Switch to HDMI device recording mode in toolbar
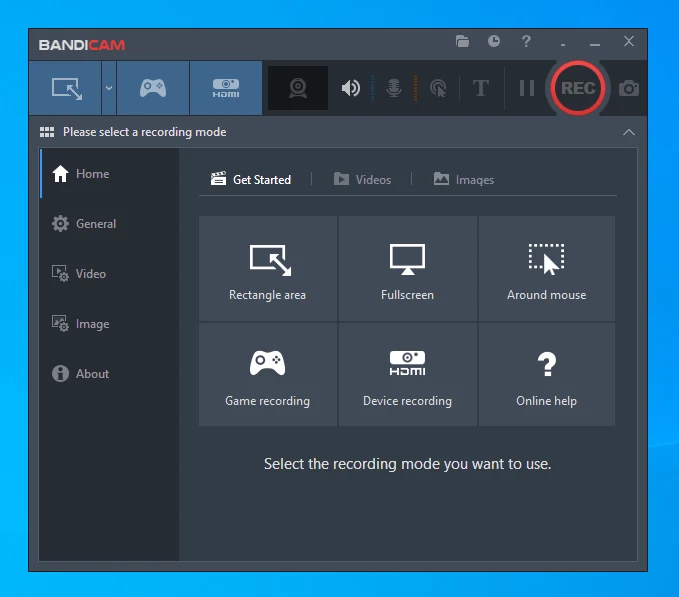 tap(226, 88)
